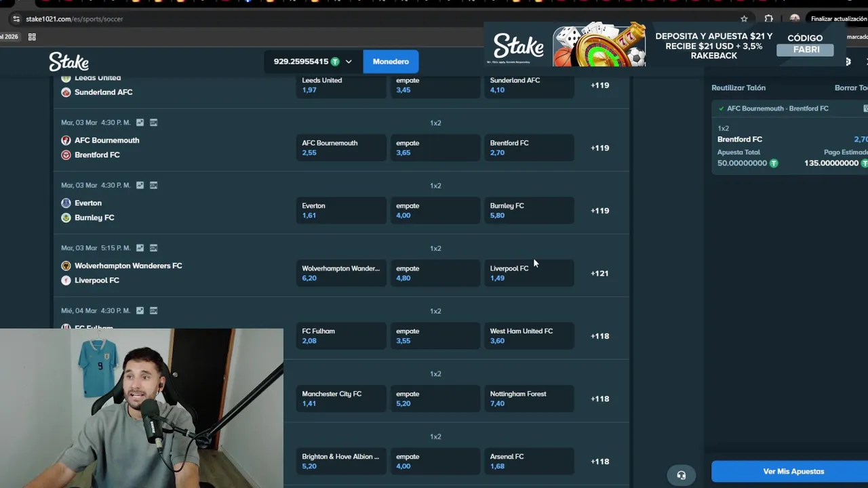Click Borrar Todo in bet slip
This screenshot has width=868, height=488.
tap(851, 87)
